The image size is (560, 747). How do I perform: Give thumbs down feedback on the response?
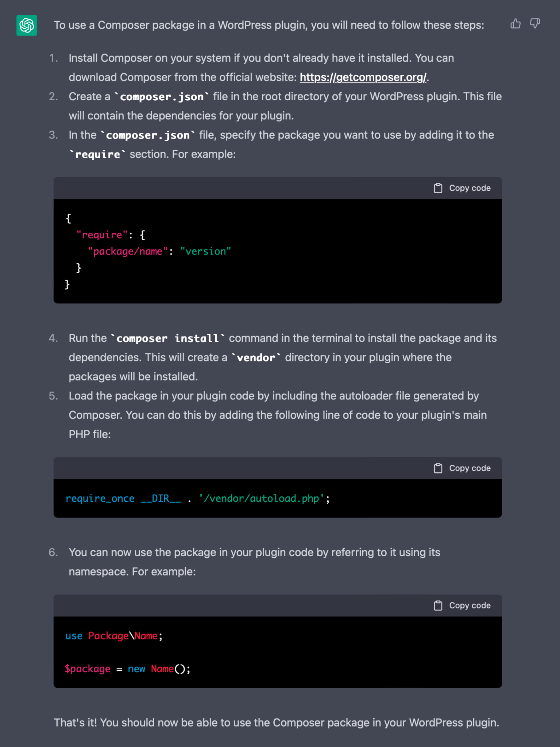coord(535,24)
